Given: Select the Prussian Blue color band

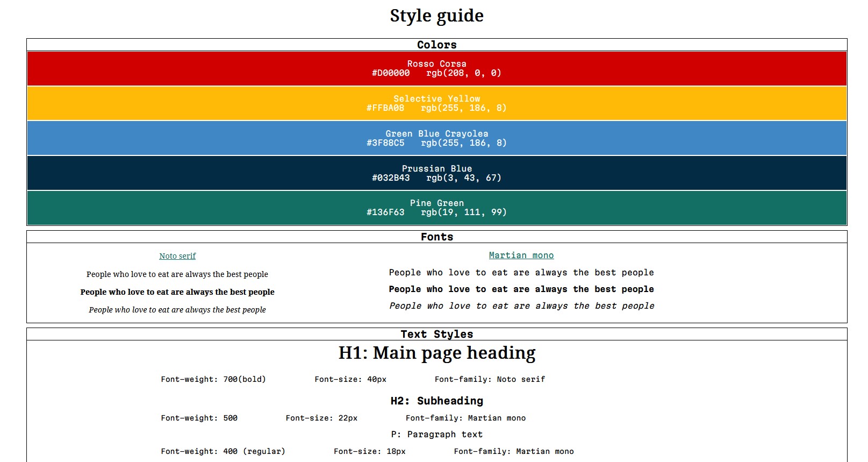Looking at the screenshot, I should click(436, 173).
